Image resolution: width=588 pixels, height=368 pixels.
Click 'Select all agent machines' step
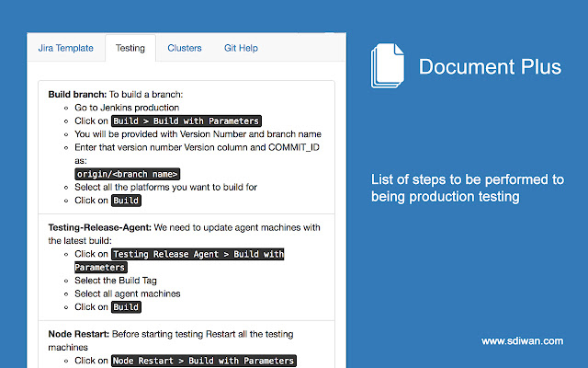[128, 293]
